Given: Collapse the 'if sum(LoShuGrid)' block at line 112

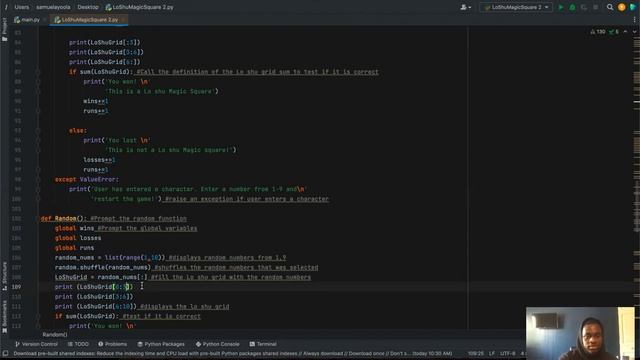Looking at the screenshot, I should tap(38, 316).
